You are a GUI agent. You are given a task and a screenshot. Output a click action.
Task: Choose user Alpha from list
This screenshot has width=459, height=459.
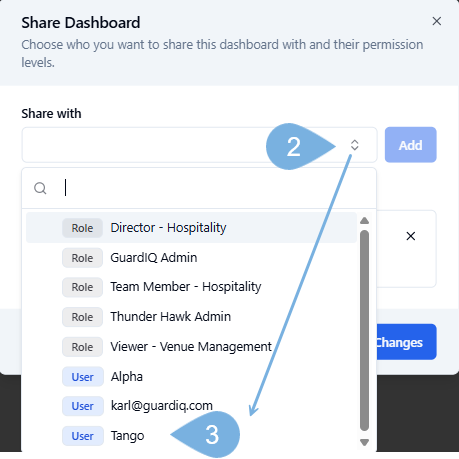click(191, 377)
